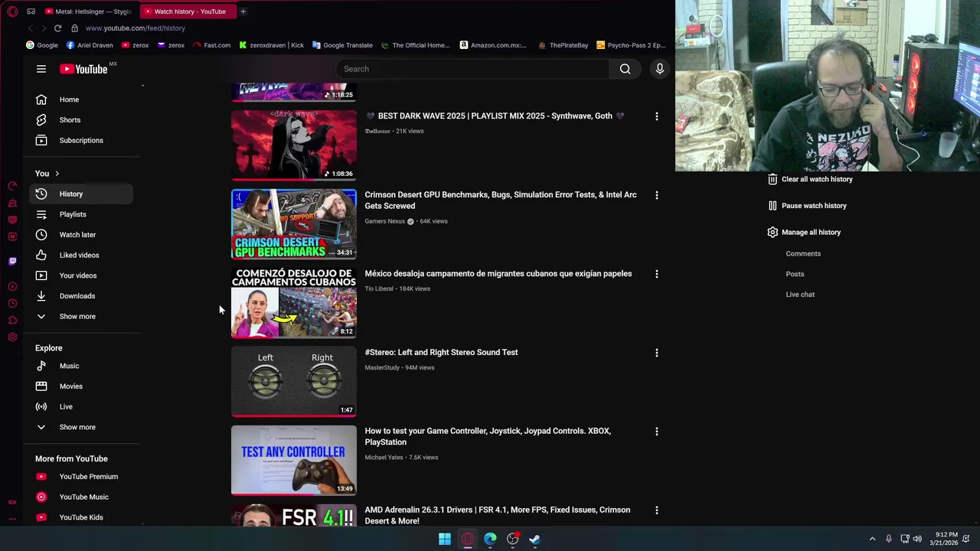Screen dimensions: 980x551
Task: Expand Show more under Explore Live
Action: pos(81,427)
